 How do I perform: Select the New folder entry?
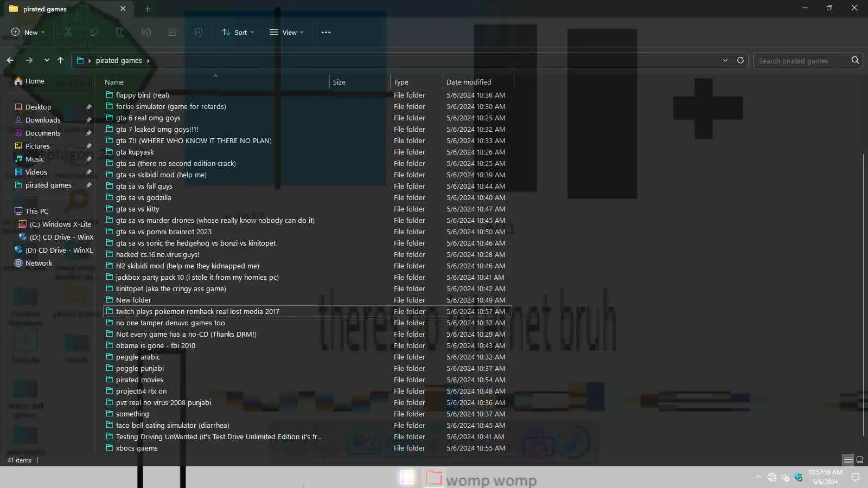[x=307, y=300]
